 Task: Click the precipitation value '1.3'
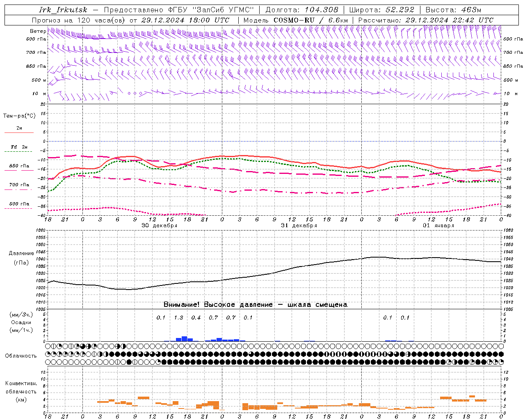point(178,317)
